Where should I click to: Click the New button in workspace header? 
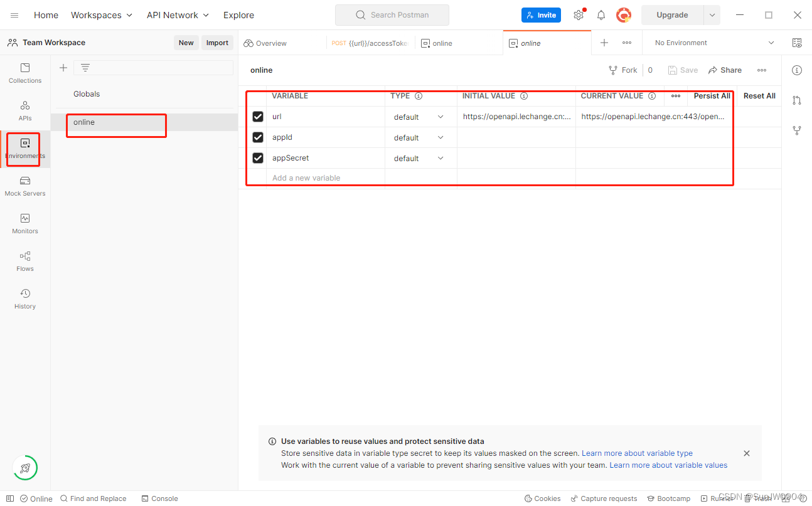(186, 43)
